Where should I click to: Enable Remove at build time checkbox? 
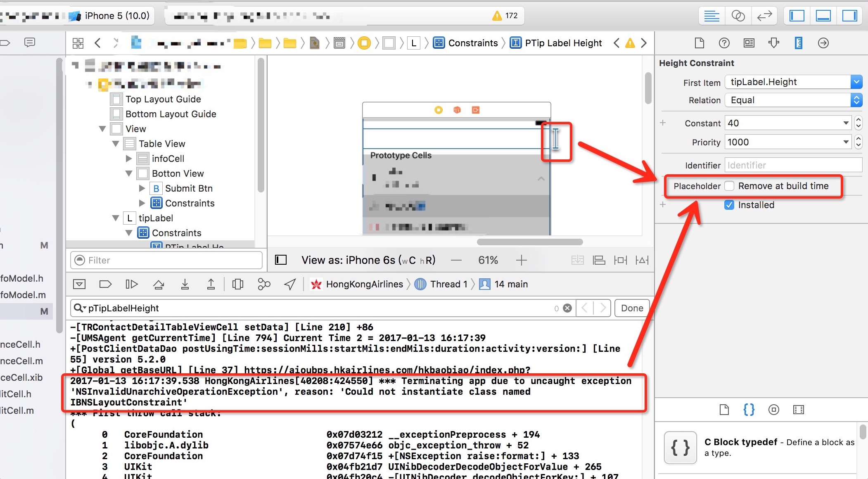(730, 186)
